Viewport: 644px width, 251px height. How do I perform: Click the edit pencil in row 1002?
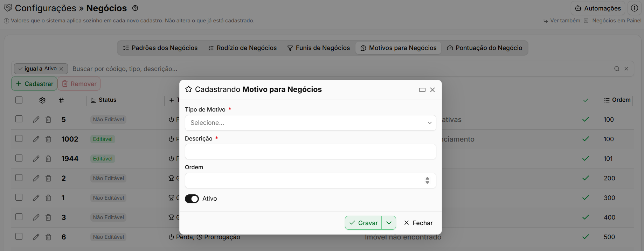point(36,139)
